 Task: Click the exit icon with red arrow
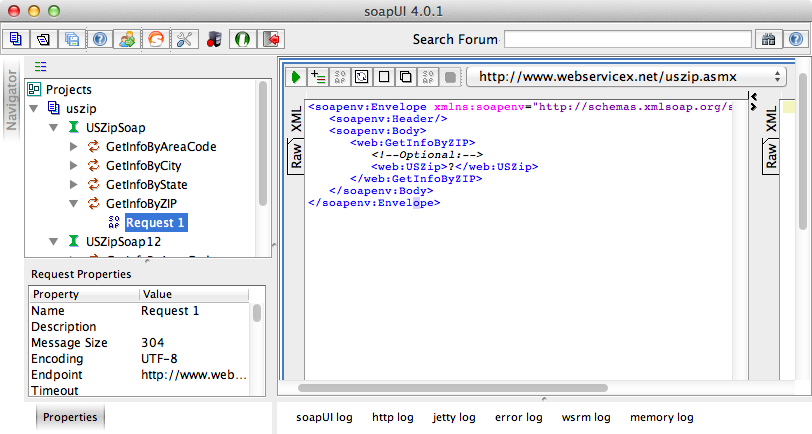[270, 39]
